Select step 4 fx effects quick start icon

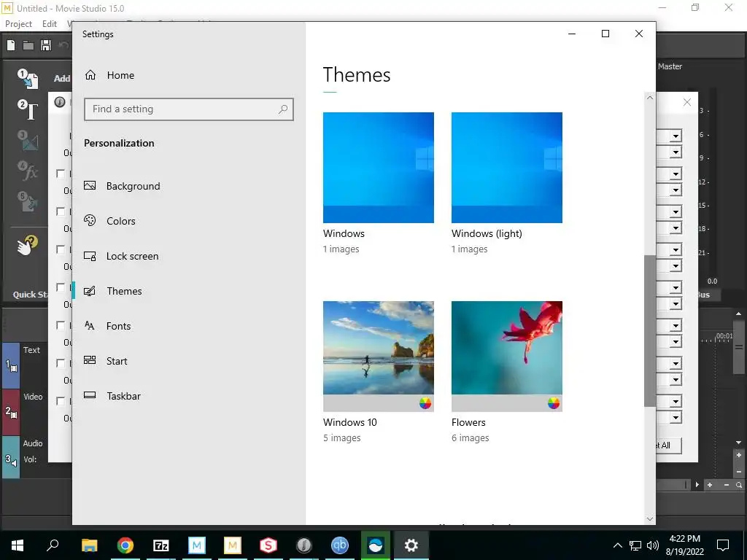click(28, 171)
